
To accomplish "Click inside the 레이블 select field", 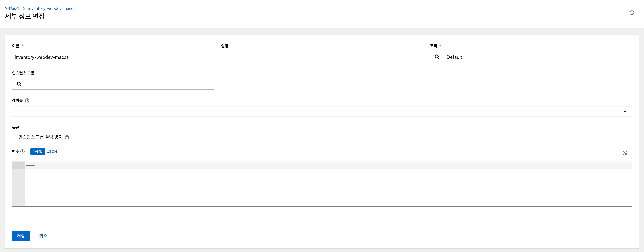I will (322, 112).
